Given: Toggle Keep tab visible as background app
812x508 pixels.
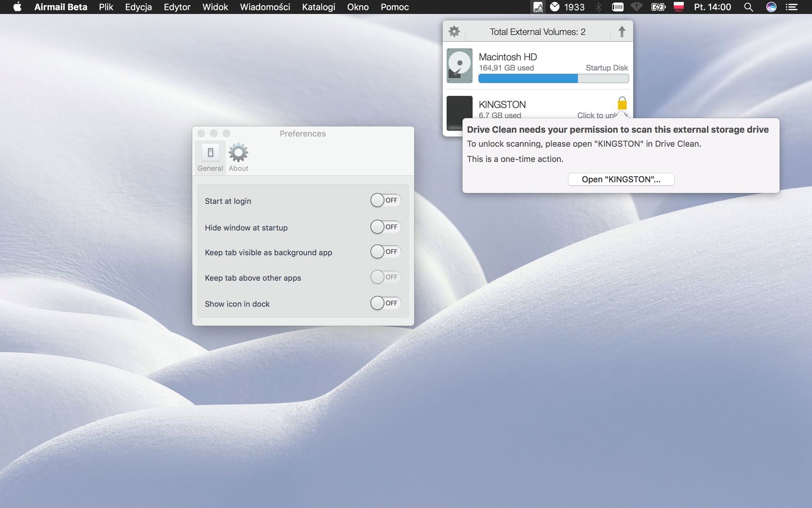Looking at the screenshot, I should (386, 252).
